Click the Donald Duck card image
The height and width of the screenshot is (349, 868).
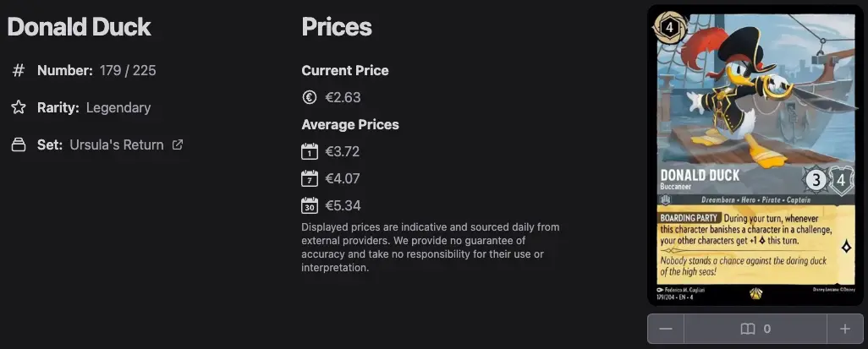[755, 155]
